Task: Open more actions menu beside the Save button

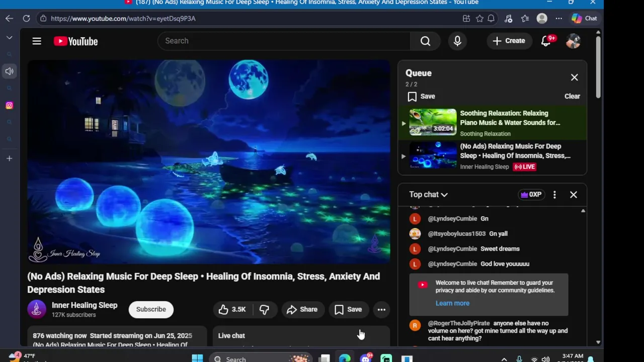Action: point(381,310)
